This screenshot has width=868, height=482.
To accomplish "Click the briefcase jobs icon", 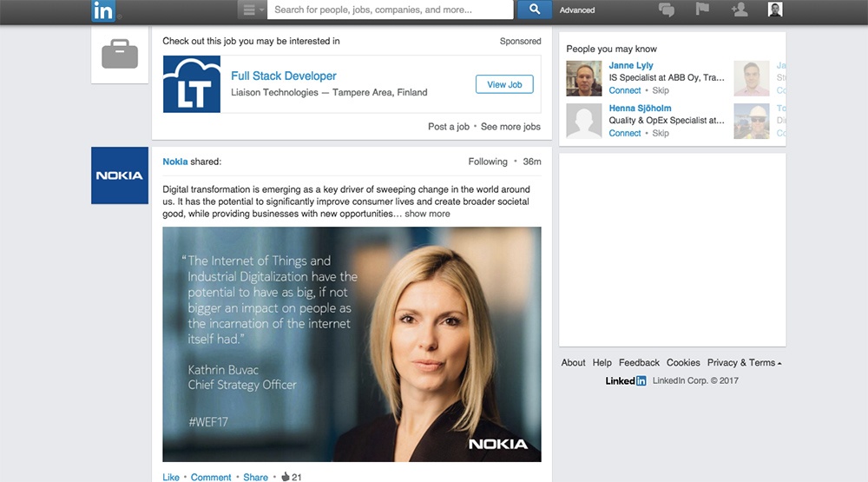I will coord(120,56).
